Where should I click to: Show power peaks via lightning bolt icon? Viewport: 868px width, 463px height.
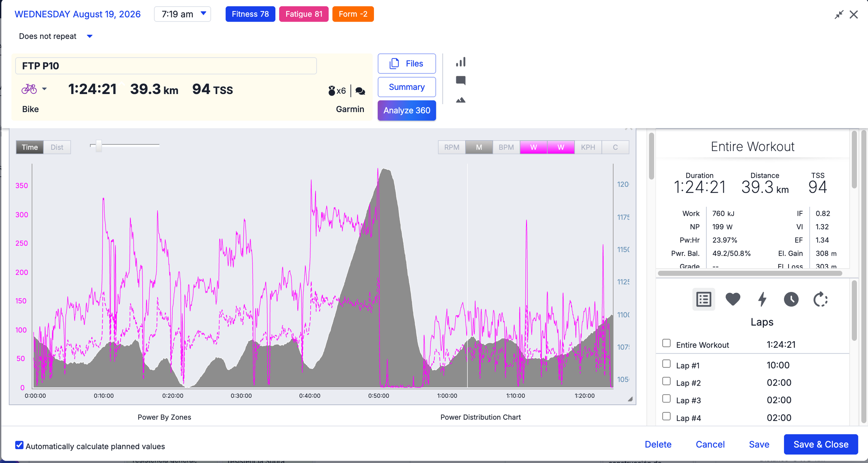click(x=762, y=299)
